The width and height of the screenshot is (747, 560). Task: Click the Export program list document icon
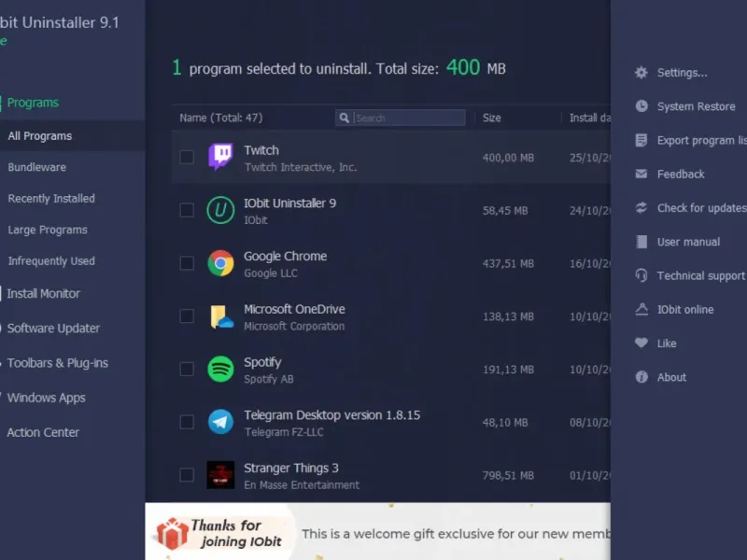[x=641, y=140]
